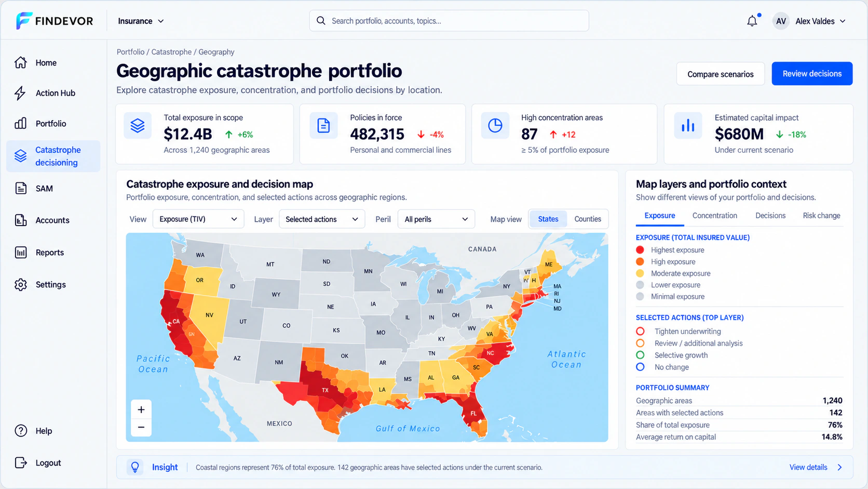Click the search portfolio input field
The width and height of the screenshot is (868, 489).
(449, 21)
